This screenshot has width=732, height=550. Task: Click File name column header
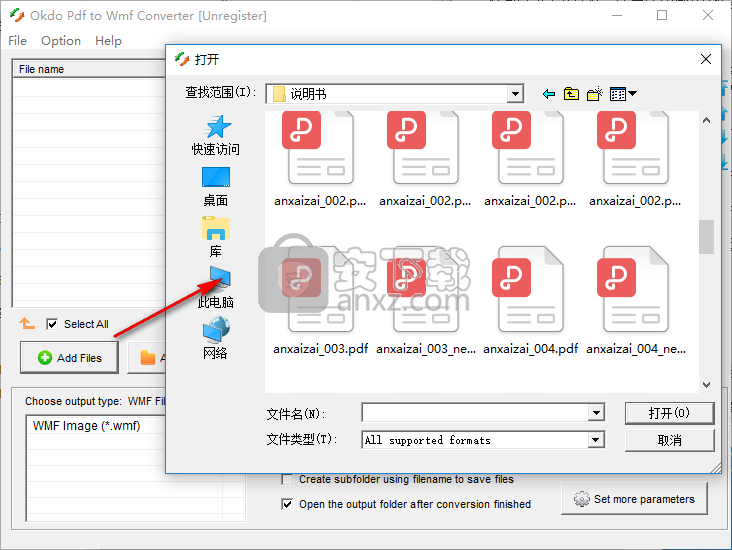[x=89, y=69]
